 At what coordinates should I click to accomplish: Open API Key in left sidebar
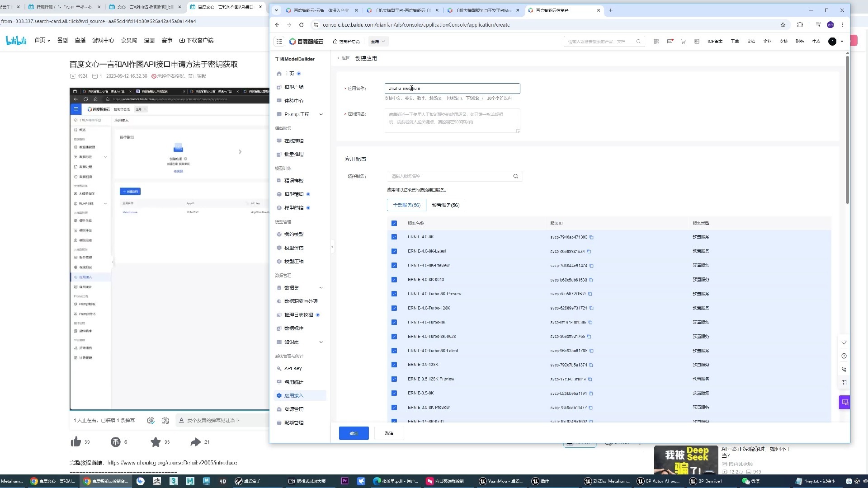[293, 369]
